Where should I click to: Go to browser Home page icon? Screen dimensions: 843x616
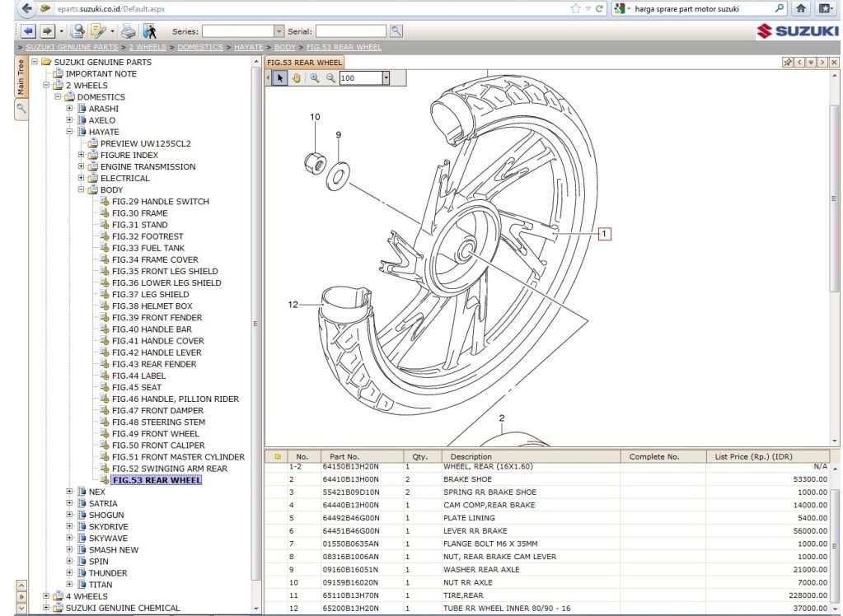(x=800, y=8)
